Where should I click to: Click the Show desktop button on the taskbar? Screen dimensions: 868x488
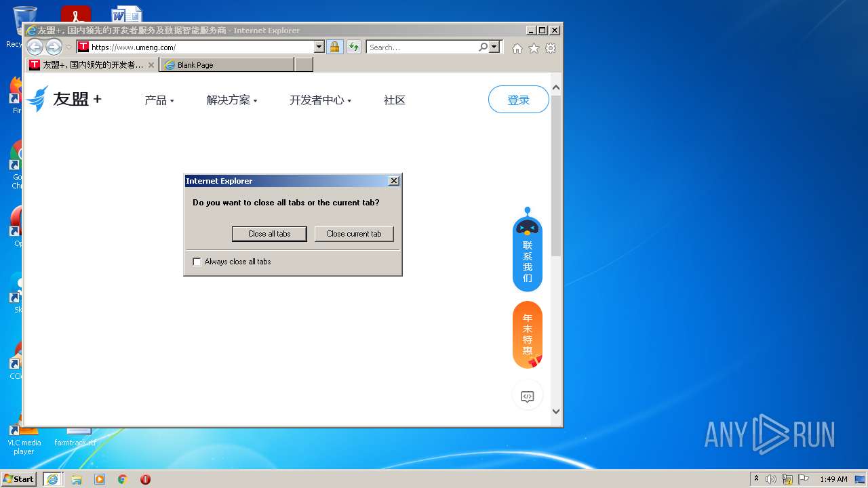click(x=861, y=479)
